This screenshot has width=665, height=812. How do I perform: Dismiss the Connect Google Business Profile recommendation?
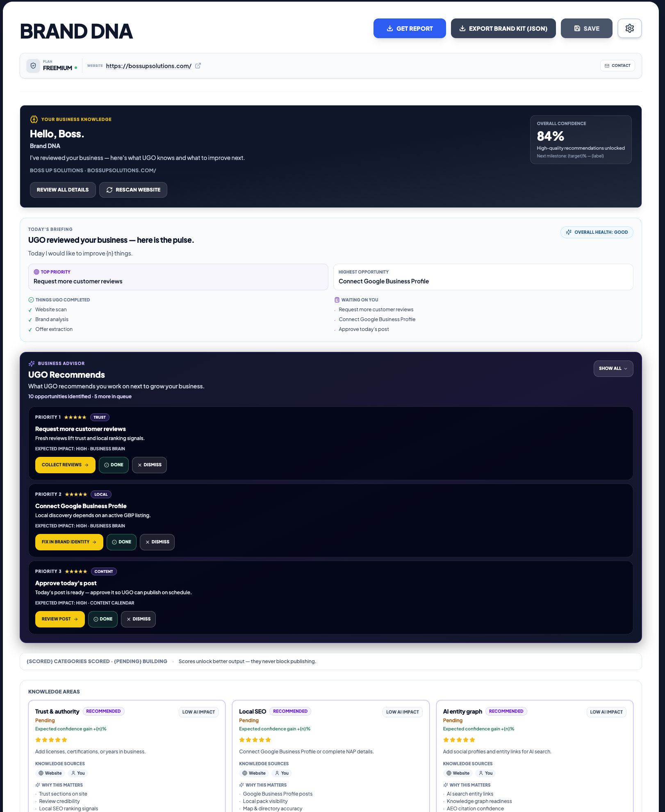tap(157, 542)
